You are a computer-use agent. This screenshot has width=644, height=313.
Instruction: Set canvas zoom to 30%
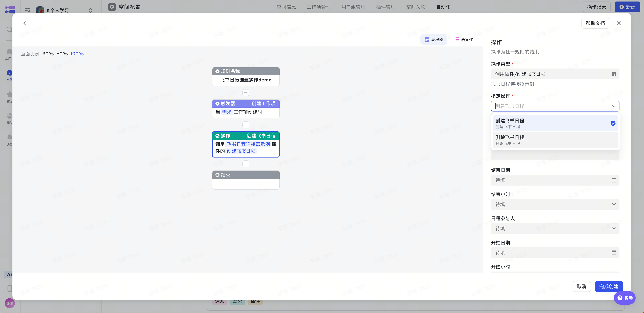point(48,54)
